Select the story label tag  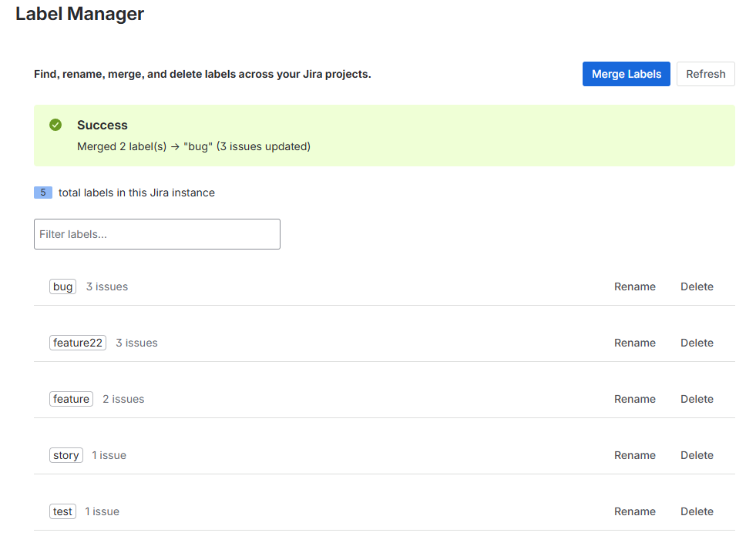pyautogui.click(x=66, y=455)
